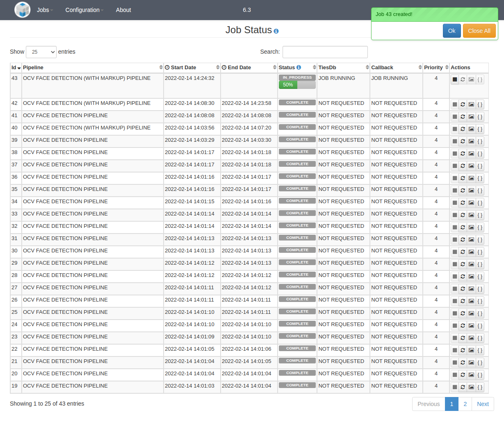504x422 pixels.
Task: Click JOB RUNNING in the Callback column
Action: [x=390, y=78]
